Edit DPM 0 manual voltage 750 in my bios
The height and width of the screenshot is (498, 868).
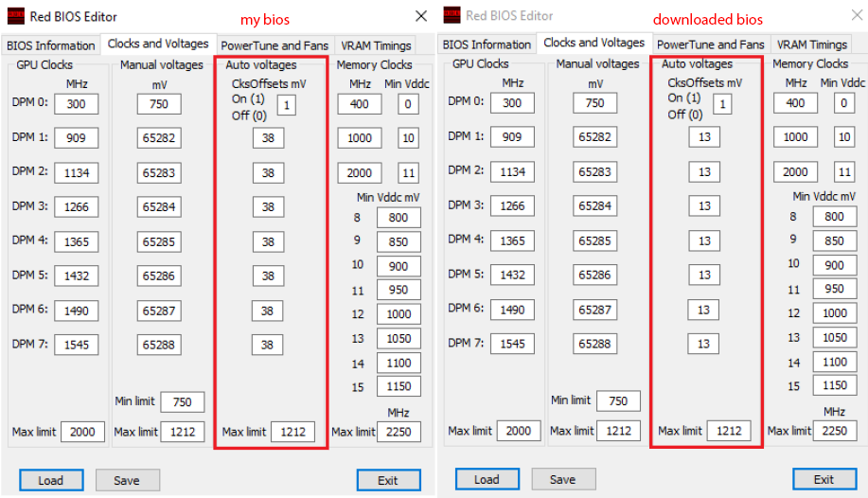tap(159, 103)
